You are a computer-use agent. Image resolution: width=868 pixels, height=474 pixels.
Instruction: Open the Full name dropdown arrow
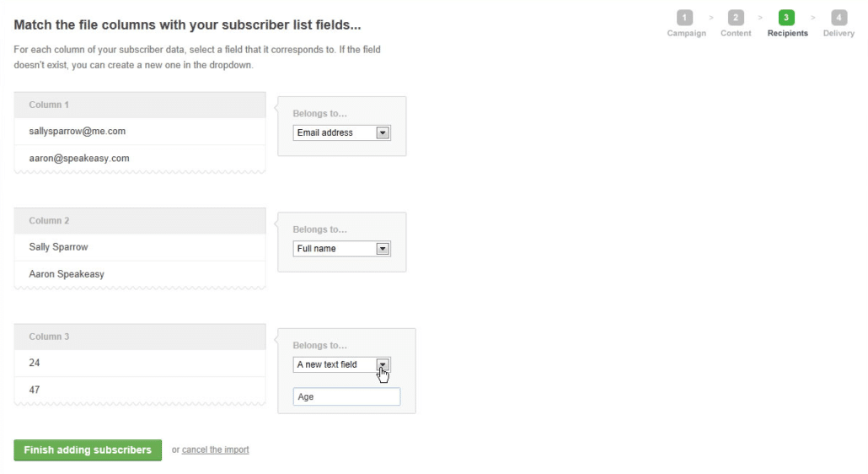click(383, 249)
